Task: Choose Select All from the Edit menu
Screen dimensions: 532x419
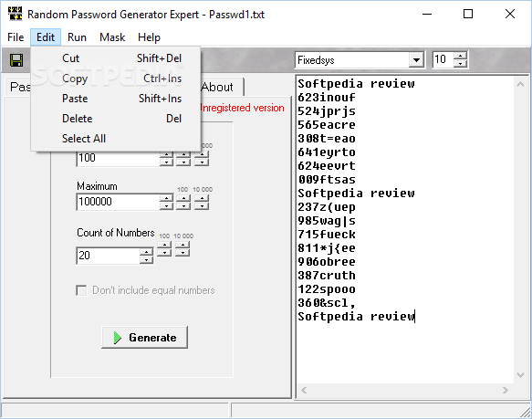Action: point(116,138)
